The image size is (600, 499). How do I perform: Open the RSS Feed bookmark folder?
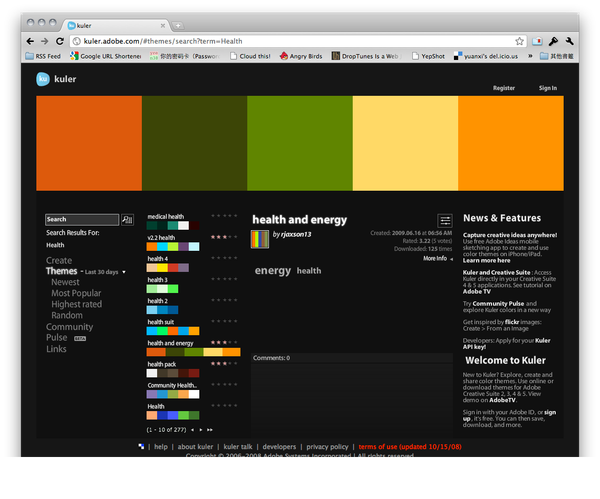point(43,56)
